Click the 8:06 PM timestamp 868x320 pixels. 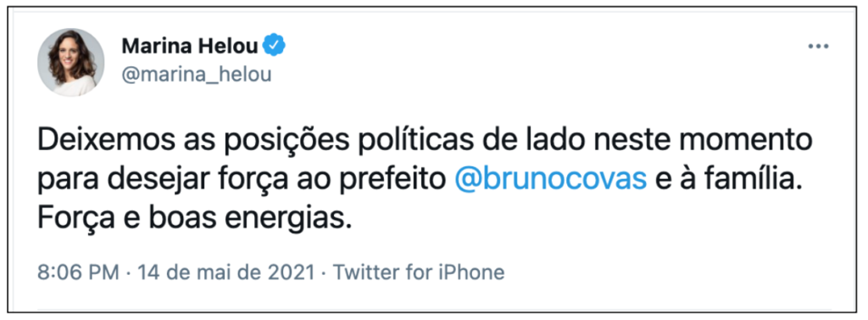78,272
